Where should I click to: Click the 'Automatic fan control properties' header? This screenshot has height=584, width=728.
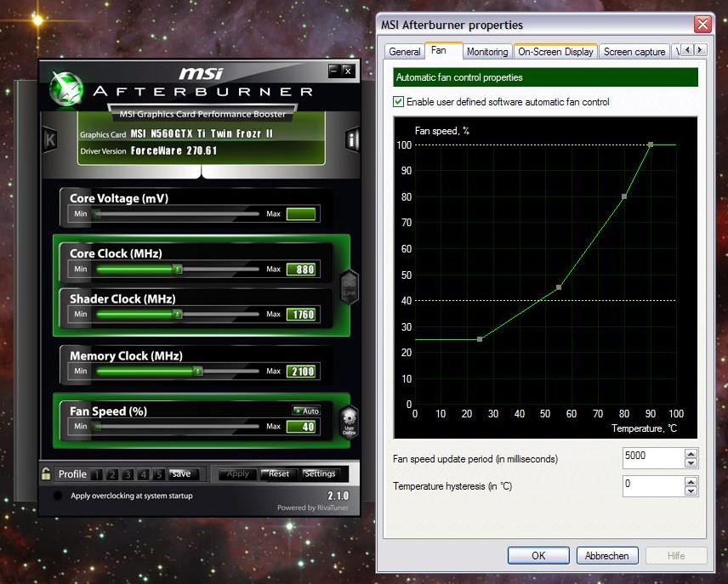545,77
